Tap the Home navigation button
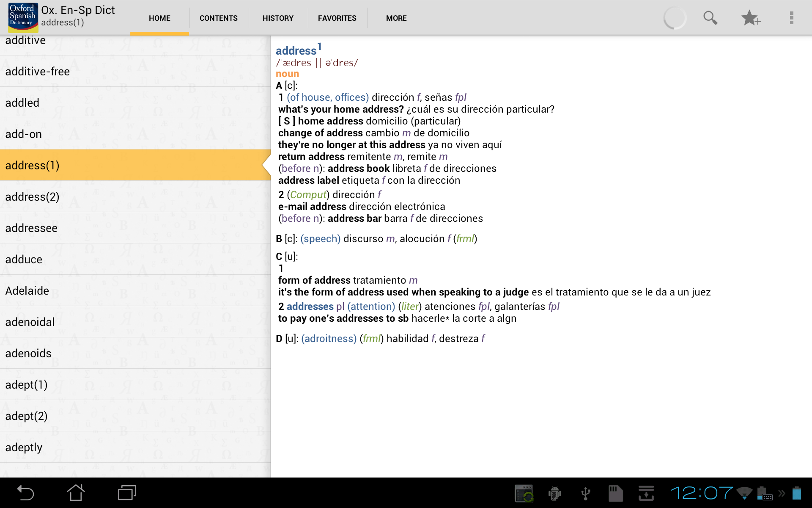This screenshot has height=508, width=812. tap(76, 493)
